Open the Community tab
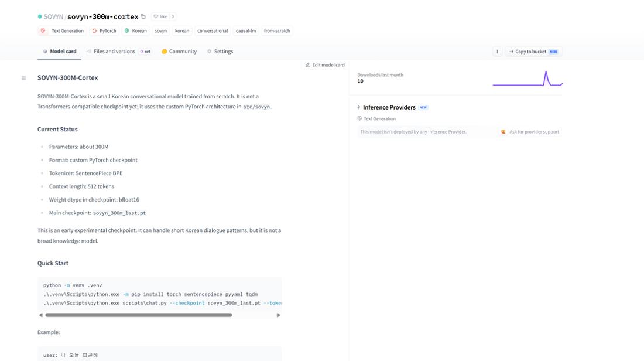This screenshot has height=361, width=644. click(179, 52)
